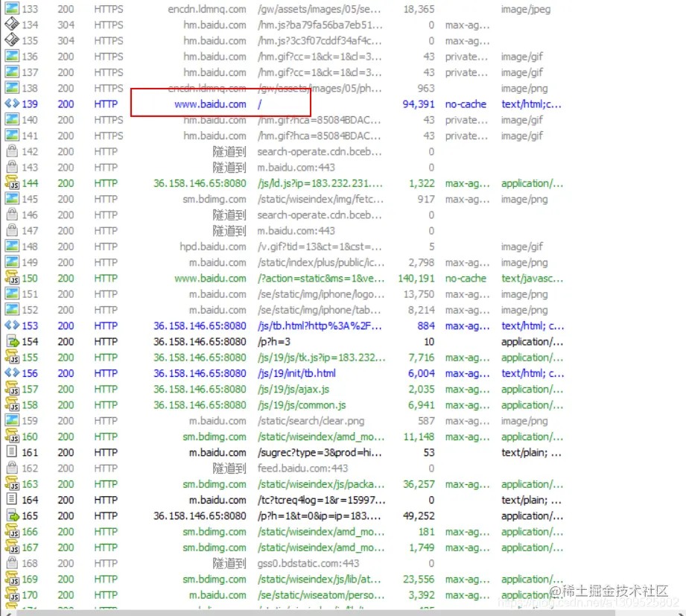Click URL /js/19/init/tb.html

click(x=296, y=373)
